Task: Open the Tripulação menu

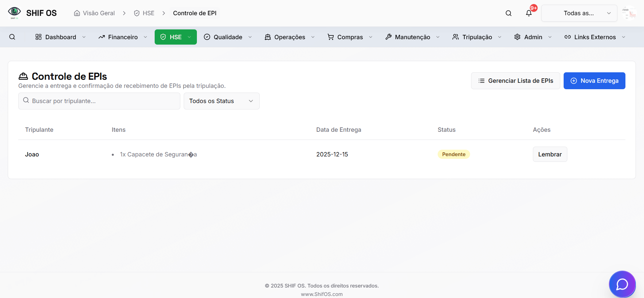Action: [x=476, y=37]
